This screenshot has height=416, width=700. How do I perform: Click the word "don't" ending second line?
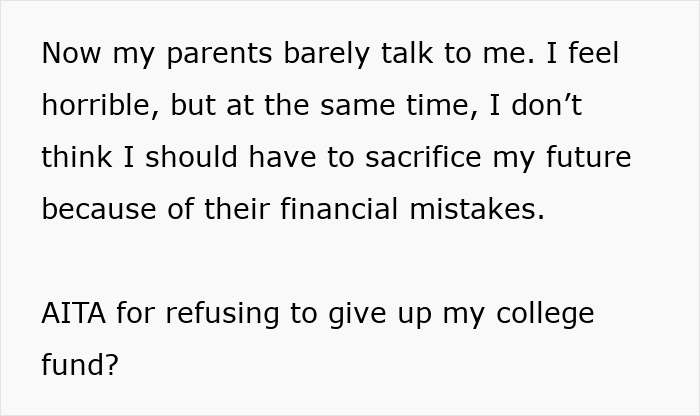coord(547,105)
